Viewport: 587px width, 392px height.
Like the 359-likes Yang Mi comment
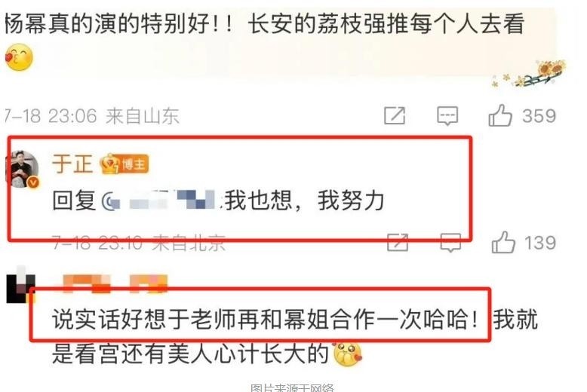point(500,115)
